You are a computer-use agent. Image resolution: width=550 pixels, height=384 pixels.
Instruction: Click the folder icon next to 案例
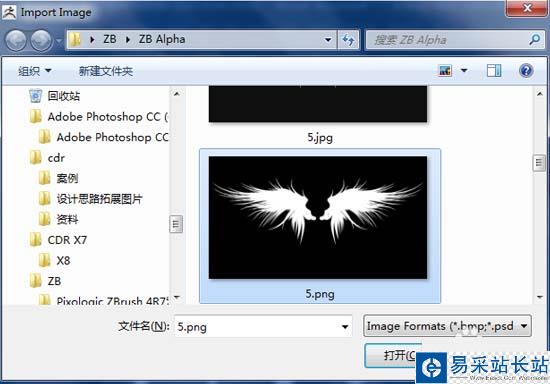[45, 178]
